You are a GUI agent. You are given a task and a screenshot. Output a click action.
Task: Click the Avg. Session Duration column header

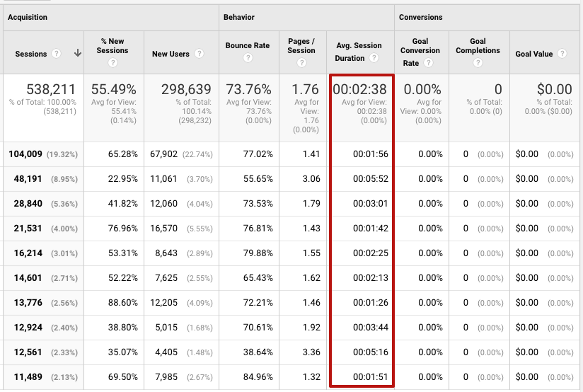pyautogui.click(x=358, y=46)
